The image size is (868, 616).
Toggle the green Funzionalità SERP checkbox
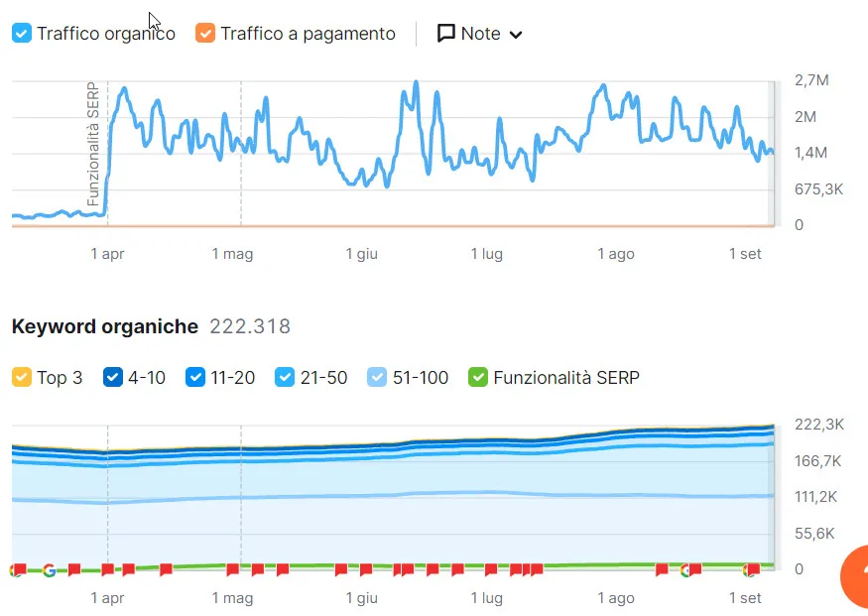(478, 378)
